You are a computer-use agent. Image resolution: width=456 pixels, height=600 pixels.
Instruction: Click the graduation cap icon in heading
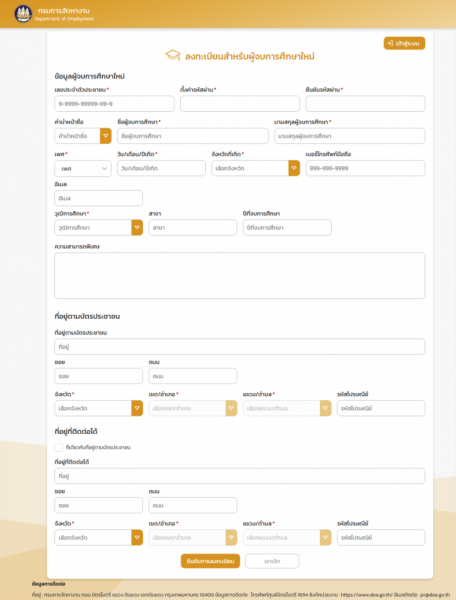coord(173,55)
